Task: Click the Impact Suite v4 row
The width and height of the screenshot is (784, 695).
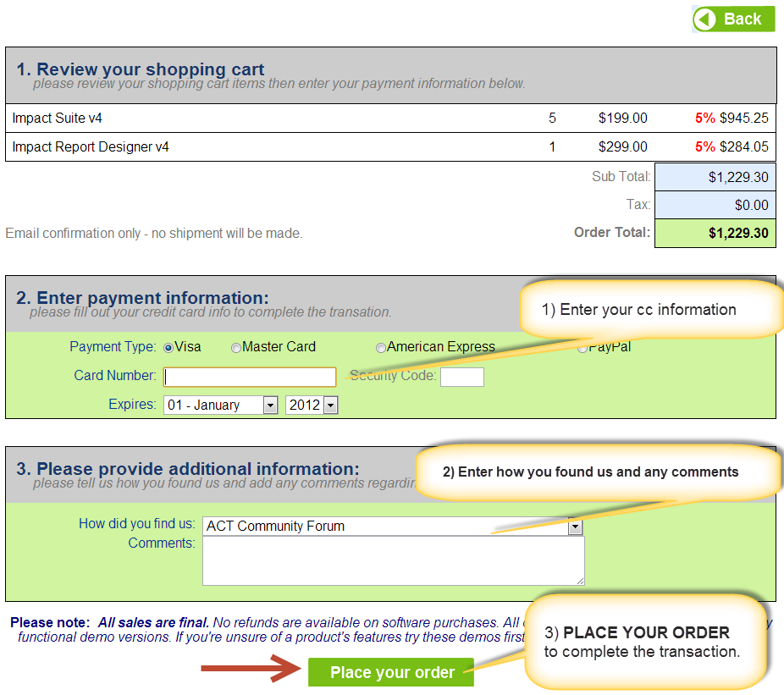Action: click(x=58, y=119)
